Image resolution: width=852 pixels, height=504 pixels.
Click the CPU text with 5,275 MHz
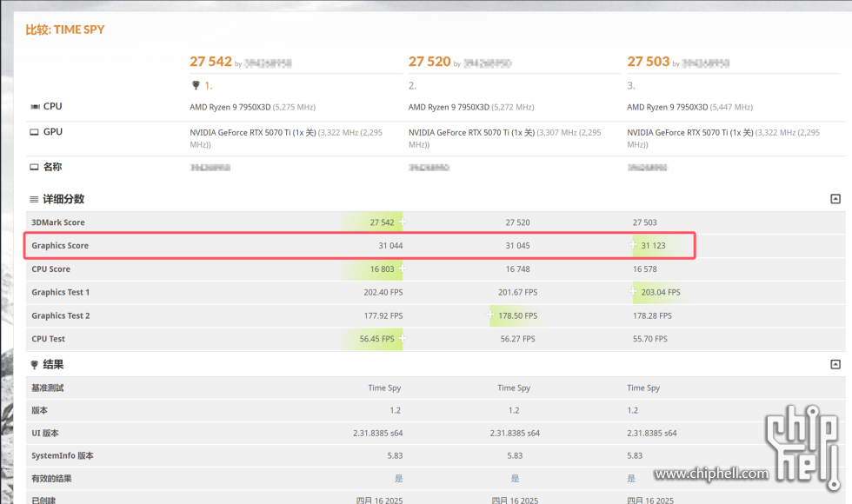[x=253, y=108]
